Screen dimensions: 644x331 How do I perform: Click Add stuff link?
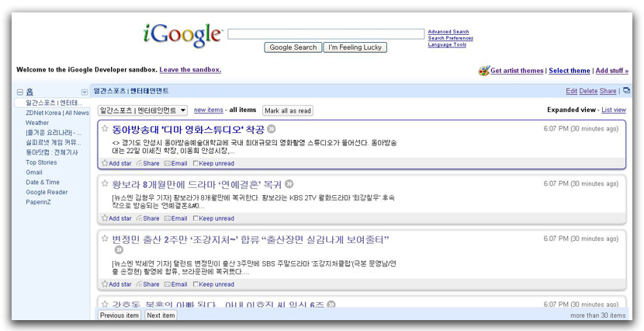612,70
